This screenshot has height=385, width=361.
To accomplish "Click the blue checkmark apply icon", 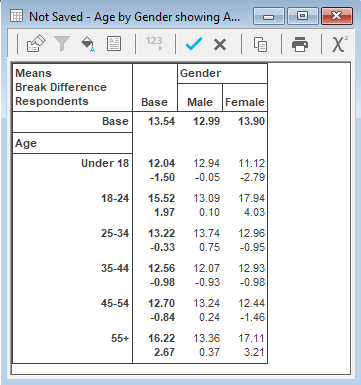I will (x=194, y=44).
